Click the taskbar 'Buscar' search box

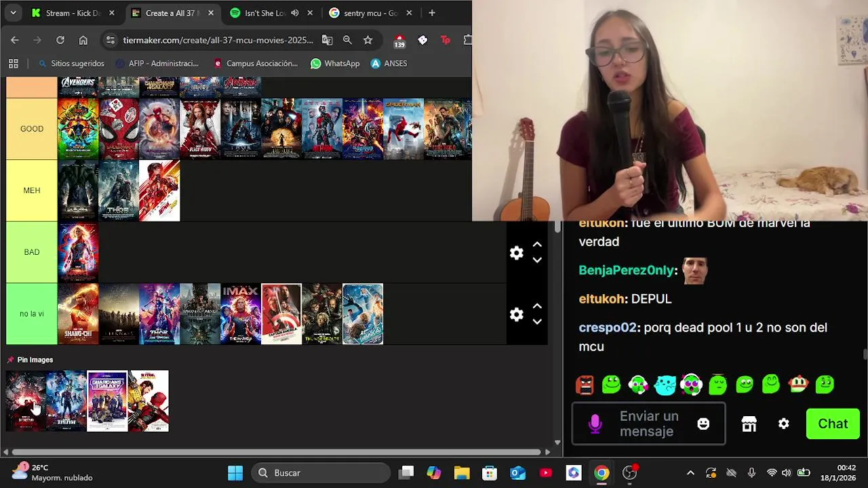(x=321, y=472)
